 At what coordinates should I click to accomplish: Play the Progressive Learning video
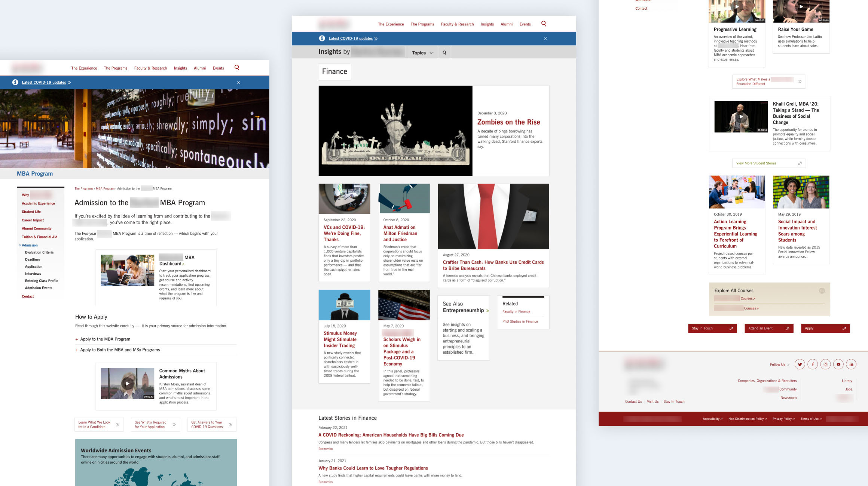pyautogui.click(x=736, y=6)
